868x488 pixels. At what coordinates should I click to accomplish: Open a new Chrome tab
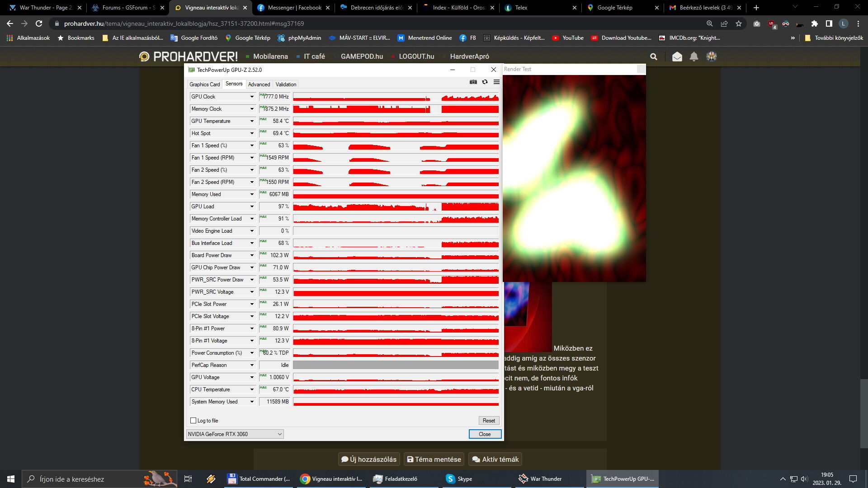click(756, 8)
